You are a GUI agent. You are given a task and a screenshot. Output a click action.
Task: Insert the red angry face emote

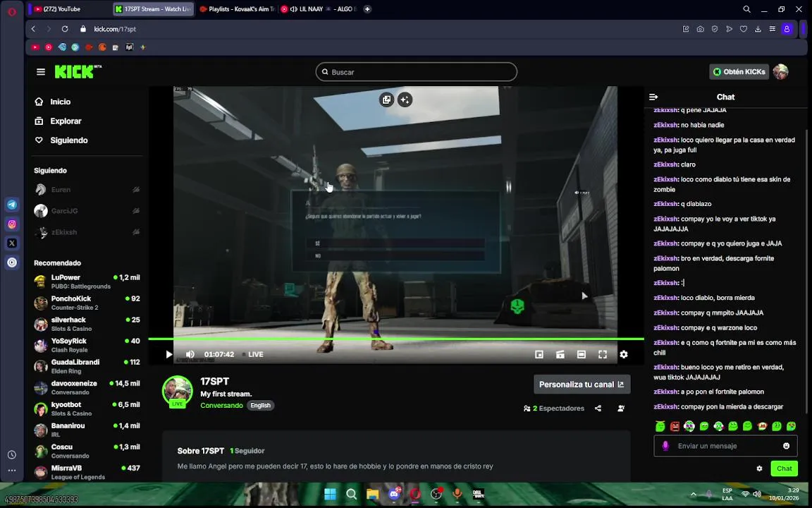(675, 426)
